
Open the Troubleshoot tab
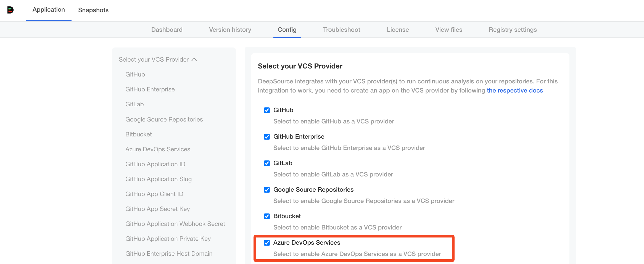tap(342, 30)
